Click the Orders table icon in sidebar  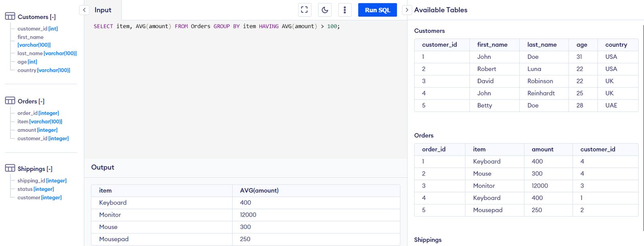tap(10, 100)
